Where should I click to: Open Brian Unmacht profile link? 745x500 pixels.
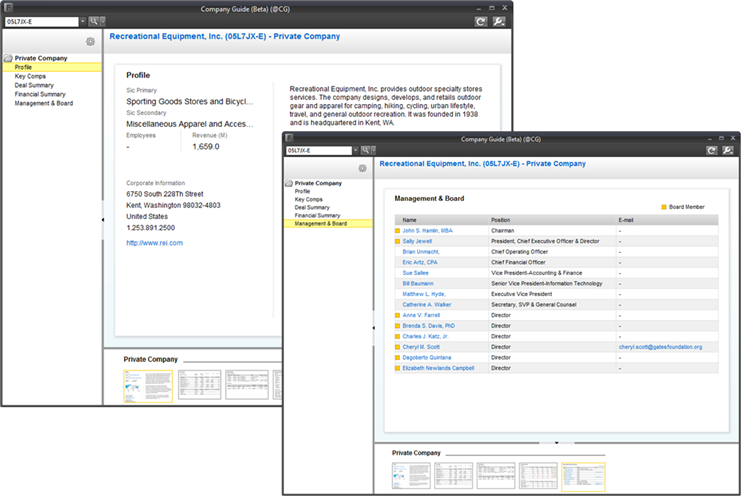(420, 251)
